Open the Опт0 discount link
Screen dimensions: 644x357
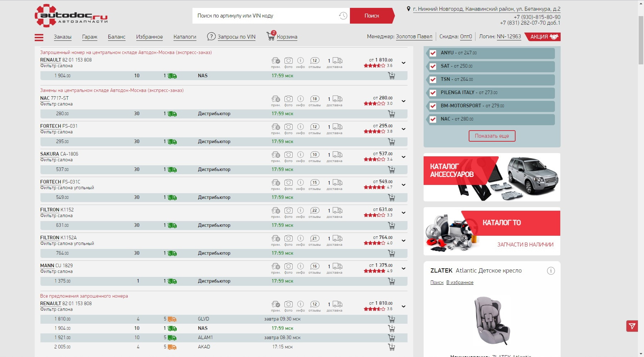(x=466, y=36)
